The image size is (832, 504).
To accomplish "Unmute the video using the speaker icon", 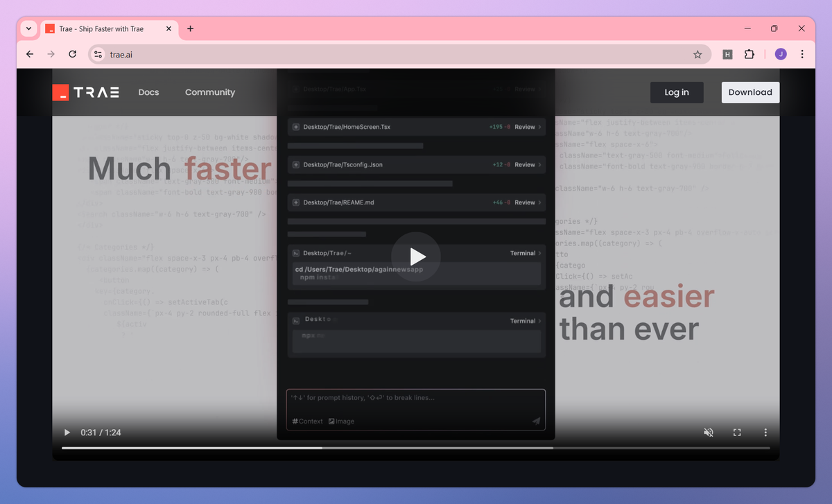I will click(x=709, y=433).
